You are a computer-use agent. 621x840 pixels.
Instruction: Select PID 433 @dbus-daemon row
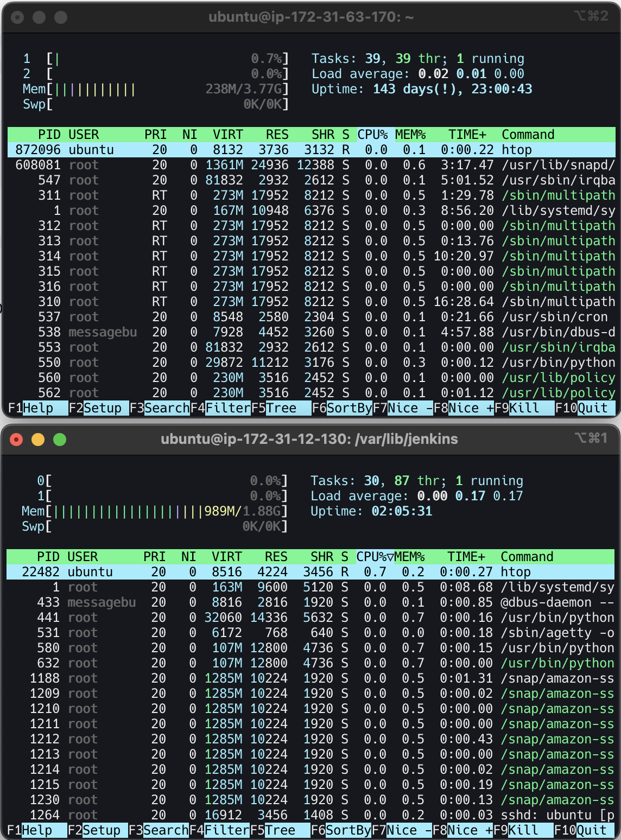pos(310,602)
